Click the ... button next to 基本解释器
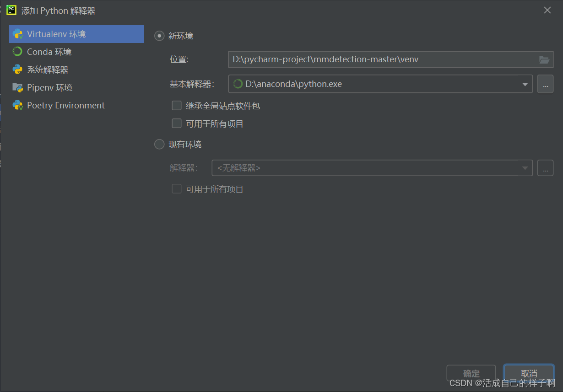 [x=545, y=84]
